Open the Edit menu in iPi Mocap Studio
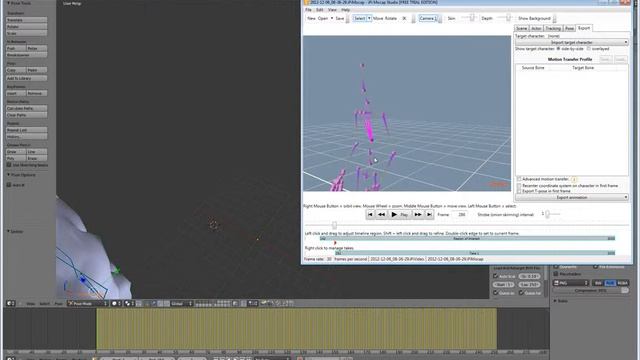This screenshot has height=360, width=640. [320, 10]
